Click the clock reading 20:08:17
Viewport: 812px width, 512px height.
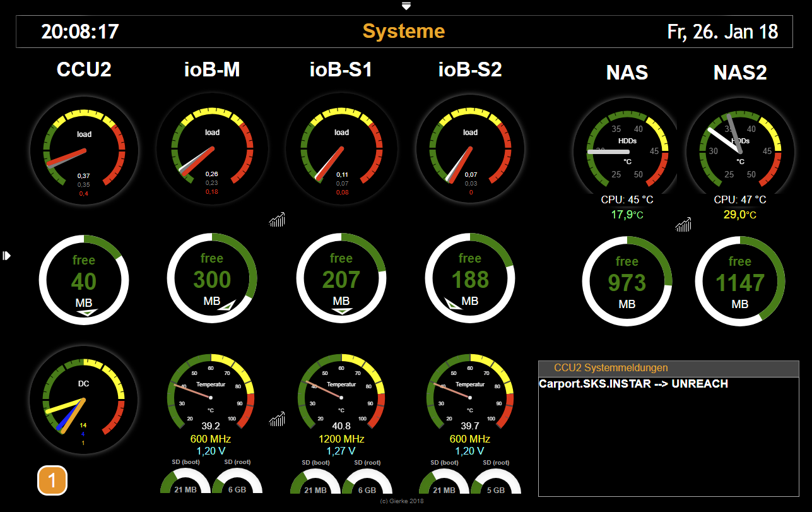tap(80, 32)
